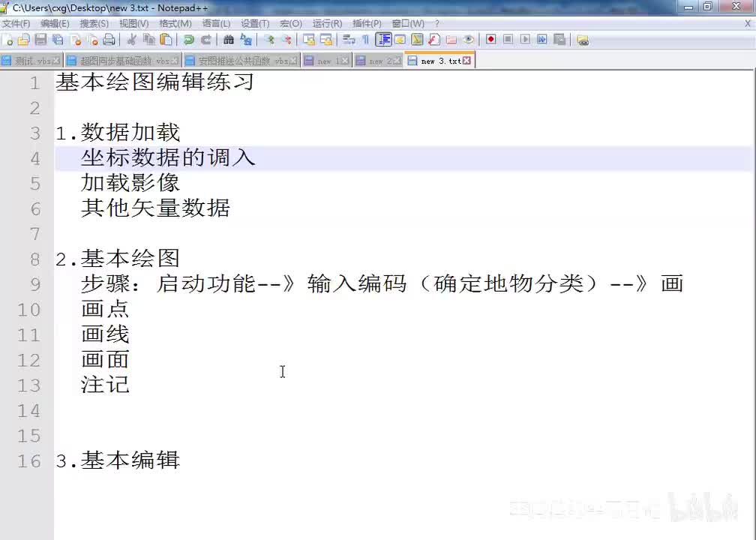Click the 2.基本绘图 heading line
Screen dimensions: 756x540
point(118,259)
